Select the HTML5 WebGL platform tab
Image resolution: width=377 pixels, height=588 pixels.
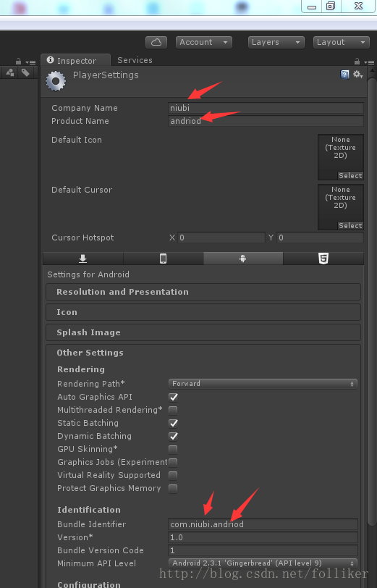323,259
